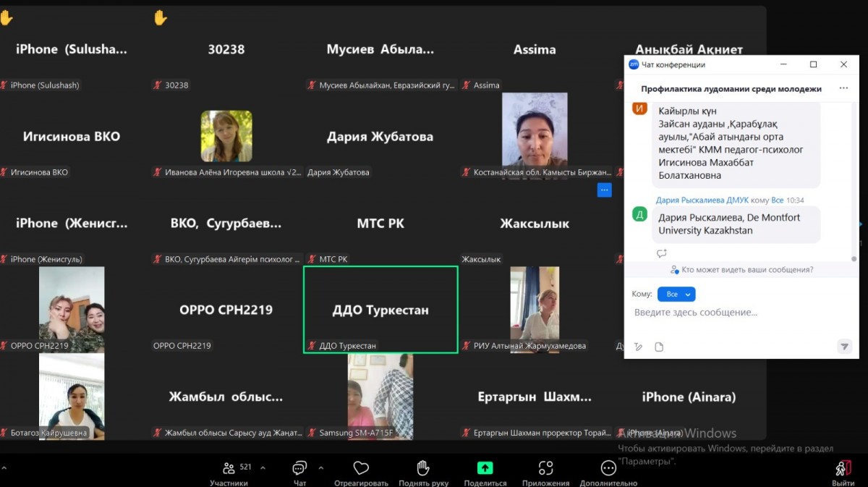The height and width of the screenshot is (487, 868).
Task: Open the Приложения apps icon
Action: point(545,468)
